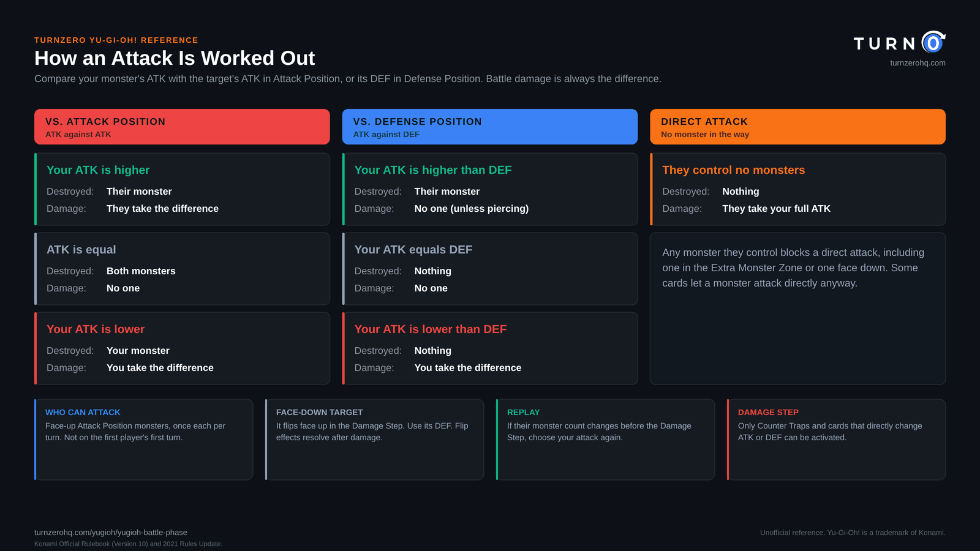The width and height of the screenshot is (980, 551).
Task: Click the REPLAY info box title
Action: pyautogui.click(x=523, y=413)
